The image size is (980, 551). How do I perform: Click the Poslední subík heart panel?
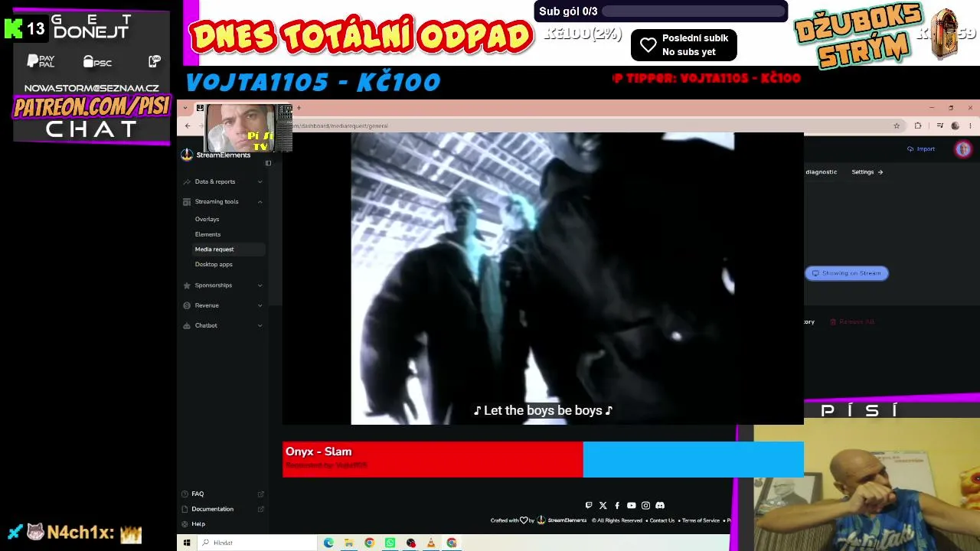684,45
